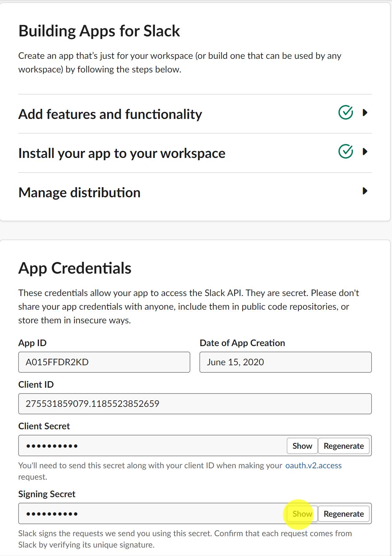Click the Signing Secret label
This screenshot has width=392, height=556.
47,494
